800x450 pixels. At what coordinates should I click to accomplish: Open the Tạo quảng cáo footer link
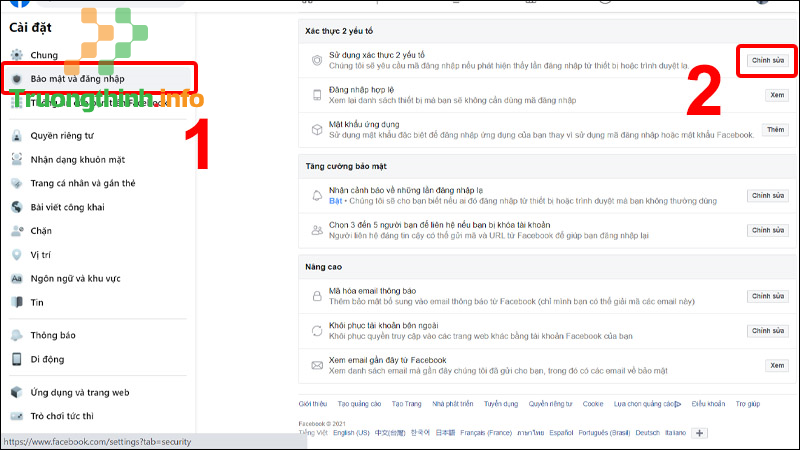[359, 404]
